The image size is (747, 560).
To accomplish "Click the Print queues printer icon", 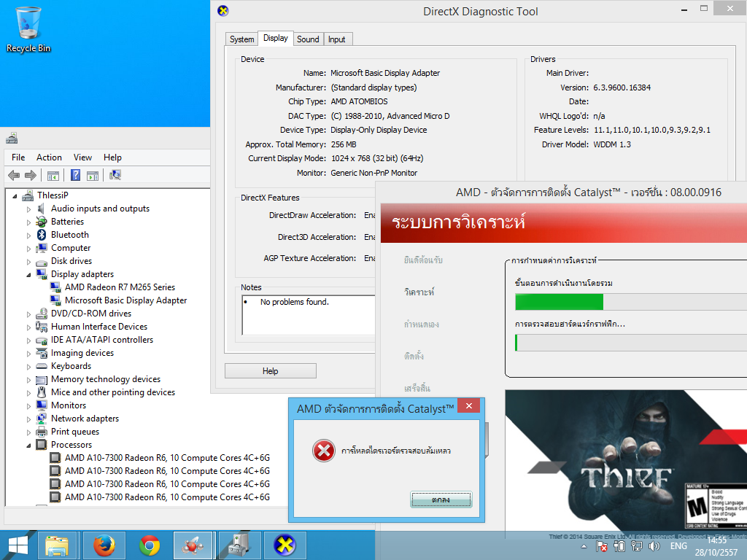I will coord(42,432).
